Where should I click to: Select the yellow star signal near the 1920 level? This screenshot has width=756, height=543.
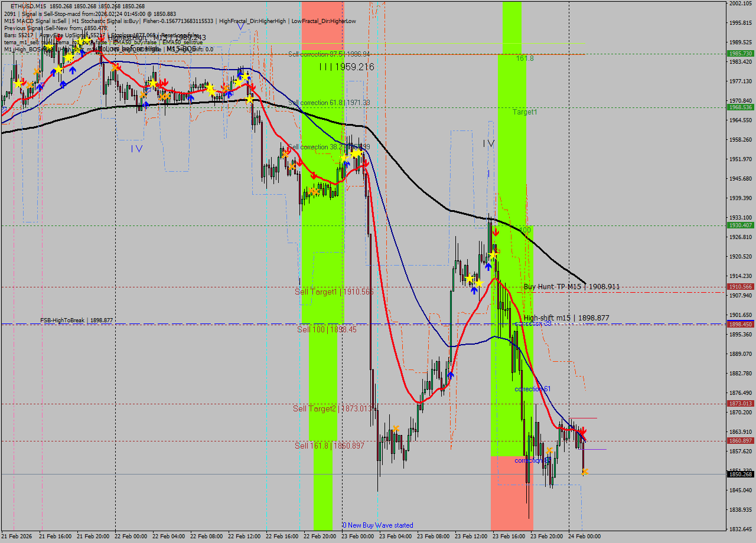click(493, 256)
